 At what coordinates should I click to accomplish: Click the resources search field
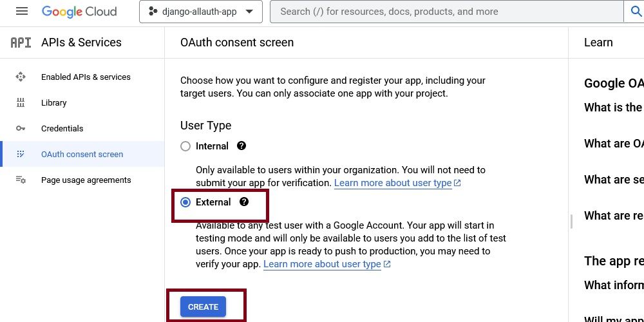(x=444, y=12)
